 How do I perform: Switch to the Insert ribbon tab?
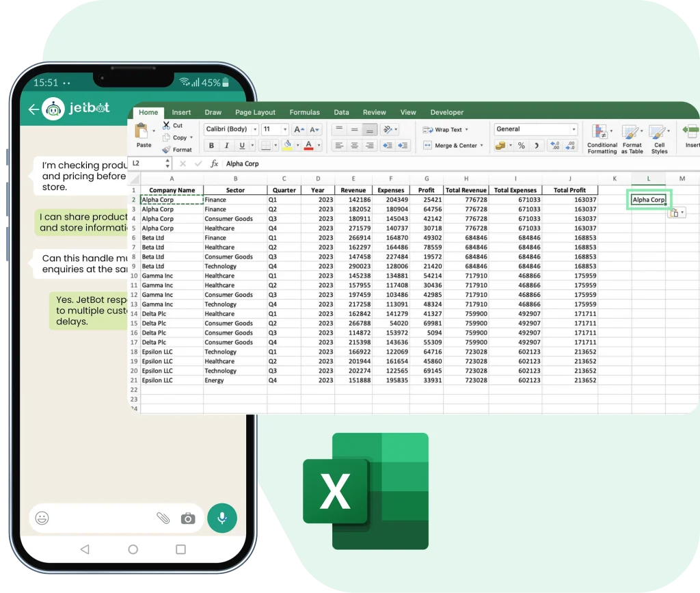[181, 112]
